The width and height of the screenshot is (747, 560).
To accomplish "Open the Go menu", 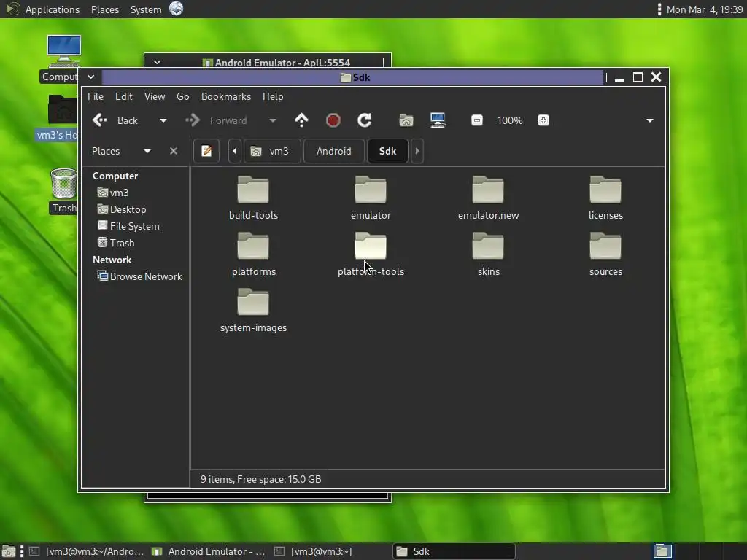I will [x=183, y=96].
